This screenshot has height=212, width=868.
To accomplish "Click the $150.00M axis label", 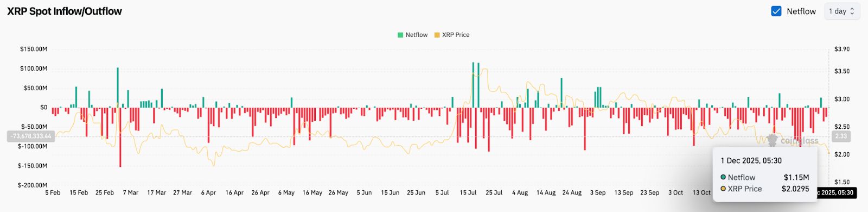I will [x=34, y=49].
